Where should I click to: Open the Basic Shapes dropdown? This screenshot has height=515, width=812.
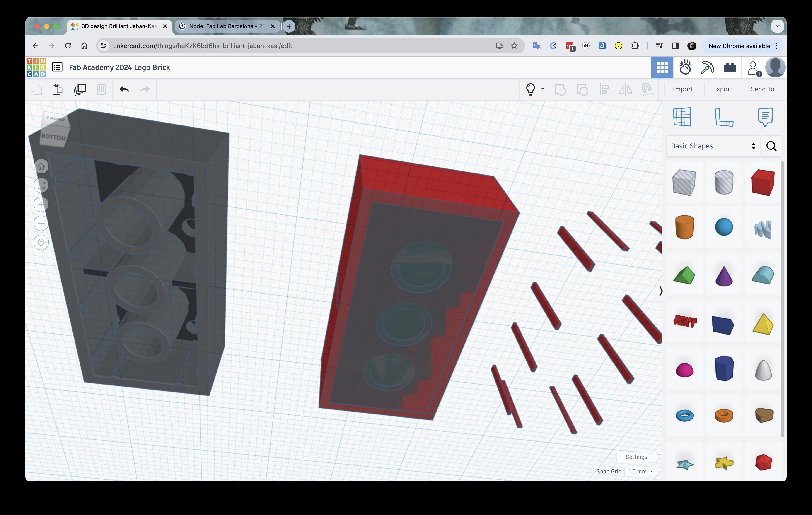(x=710, y=145)
